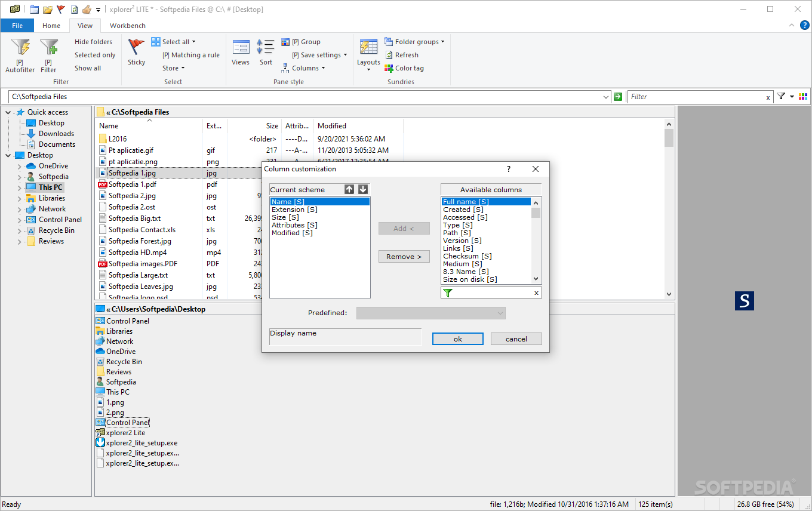Open the Store dropdown

[x=173, y=68]
